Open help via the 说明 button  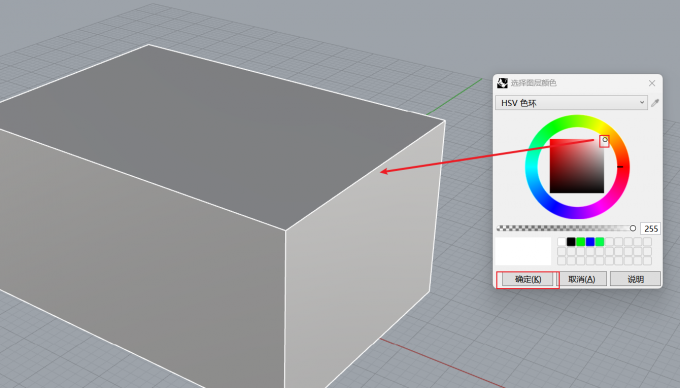pyautogui.click(x=635, y=279)
